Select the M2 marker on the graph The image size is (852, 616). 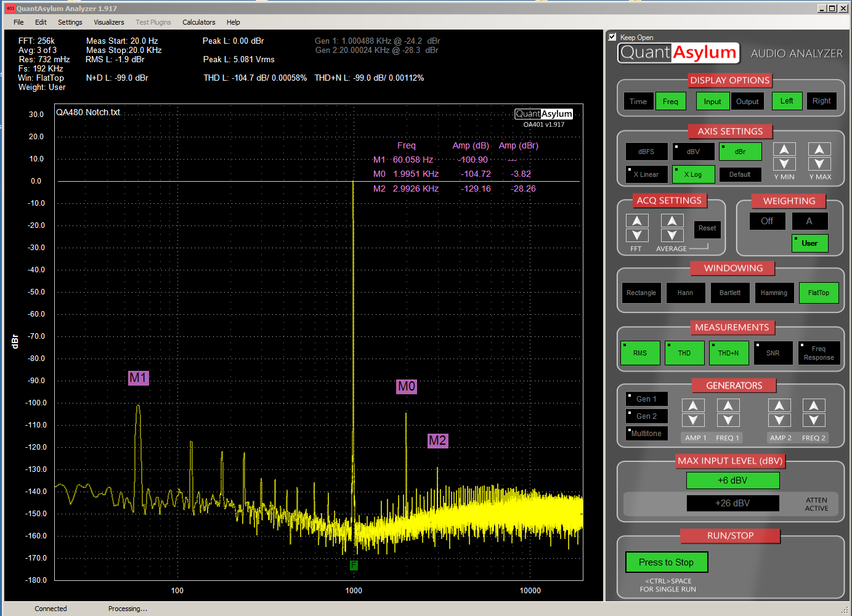pyautogui.click(x=437, y=440)
